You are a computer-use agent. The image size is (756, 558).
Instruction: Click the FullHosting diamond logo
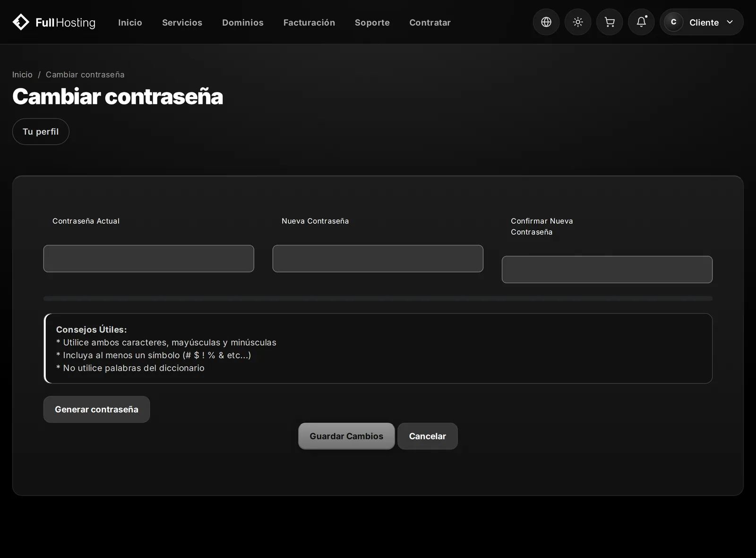21,22
